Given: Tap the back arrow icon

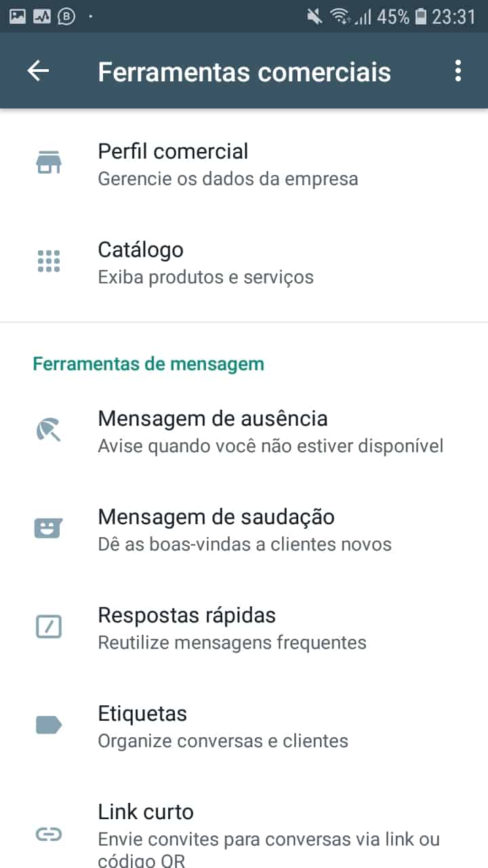Looking at the screenshot, I should 39,71.
